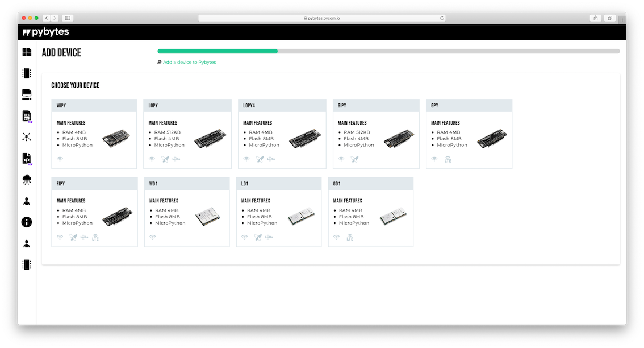The image size is (644, 348).
Task: Click the pybytes.pycom.io address bar
Action: [321, 18]
